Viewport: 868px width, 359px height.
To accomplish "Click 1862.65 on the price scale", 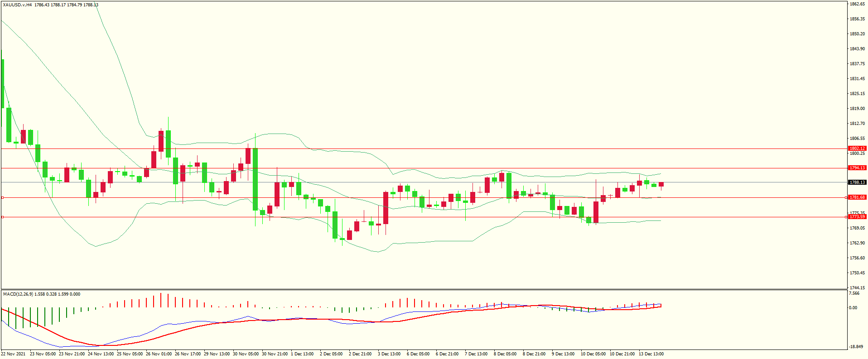I will [857, 4].
